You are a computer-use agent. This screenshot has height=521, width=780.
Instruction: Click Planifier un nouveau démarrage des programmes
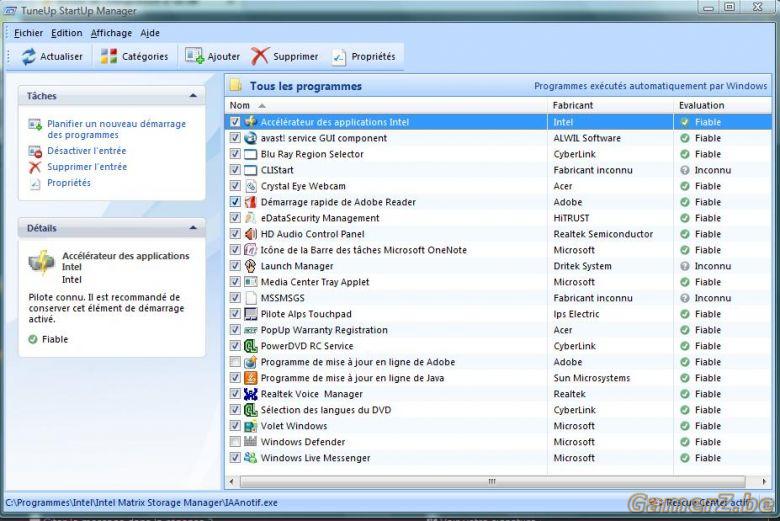[x=116, y=129]
